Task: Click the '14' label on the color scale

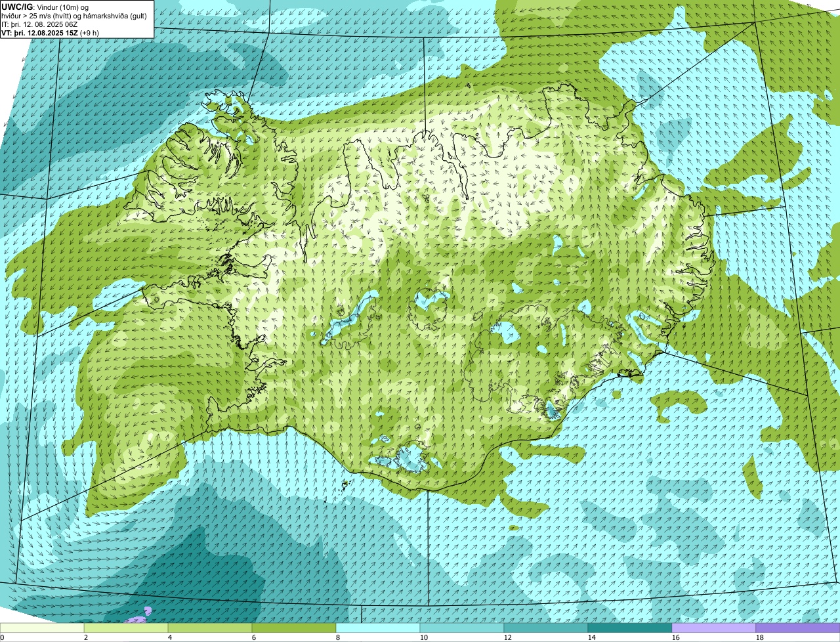Action: click(591, 637)
